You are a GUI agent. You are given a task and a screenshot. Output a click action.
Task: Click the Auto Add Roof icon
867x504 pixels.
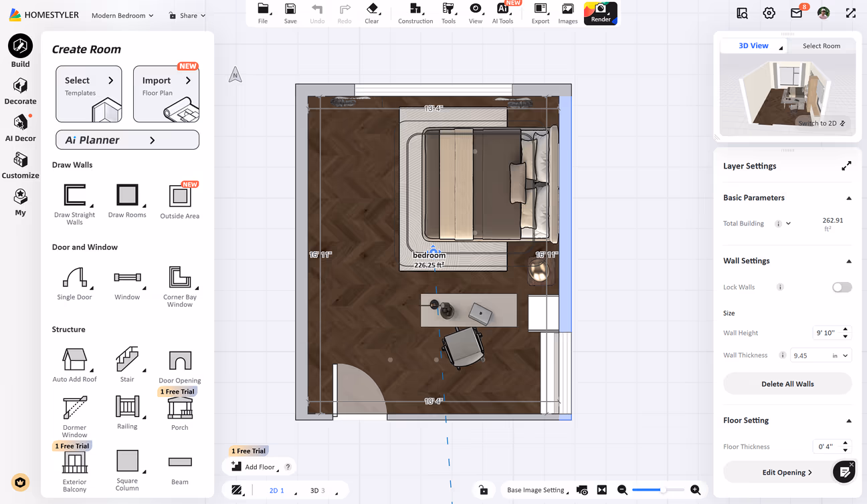[75, 365]
